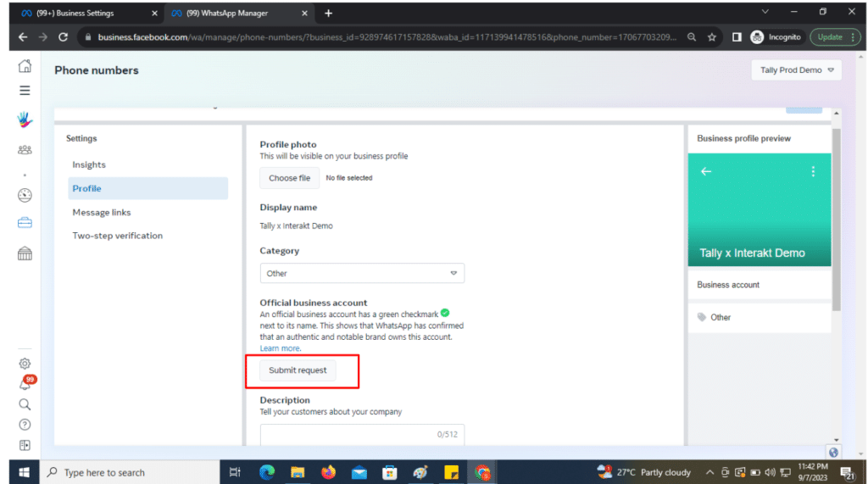Open Windows notification center icon
Screen dimensions: 868x484
[847, 472]
